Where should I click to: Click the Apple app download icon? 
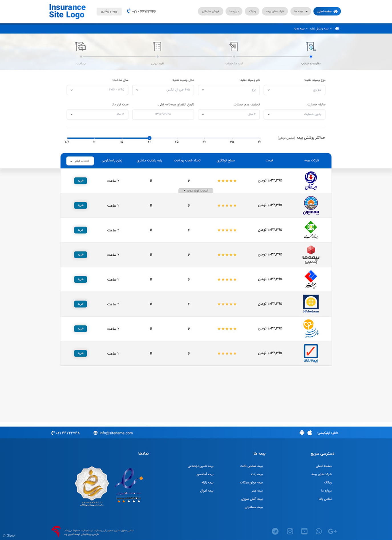click(310, 433)
